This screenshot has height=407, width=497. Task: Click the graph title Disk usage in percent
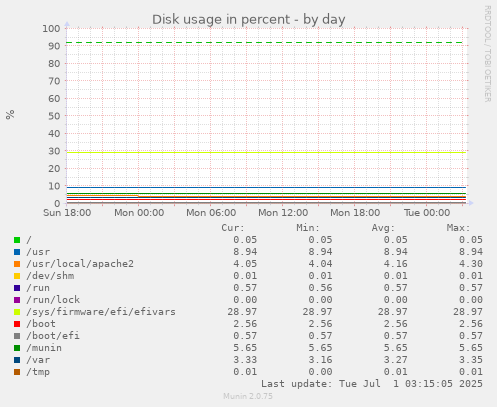(x=249, y=20)
